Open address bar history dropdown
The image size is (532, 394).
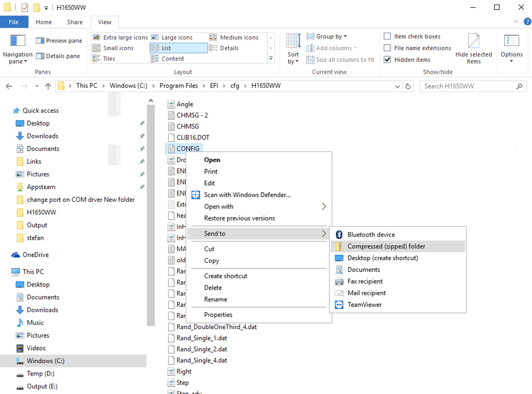[x=397, y=86]
